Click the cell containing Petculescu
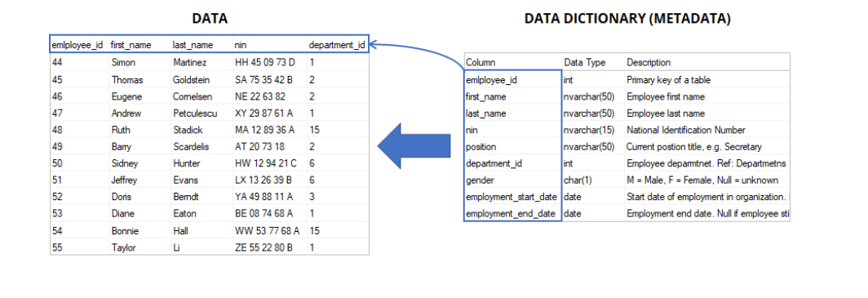The image size is (868, 298). (x=195, y=113)
